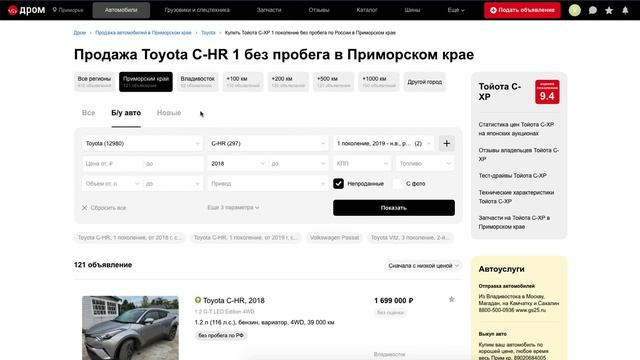
Task: Switch to the Б/у авто tab
Action: tap(126, 113)
